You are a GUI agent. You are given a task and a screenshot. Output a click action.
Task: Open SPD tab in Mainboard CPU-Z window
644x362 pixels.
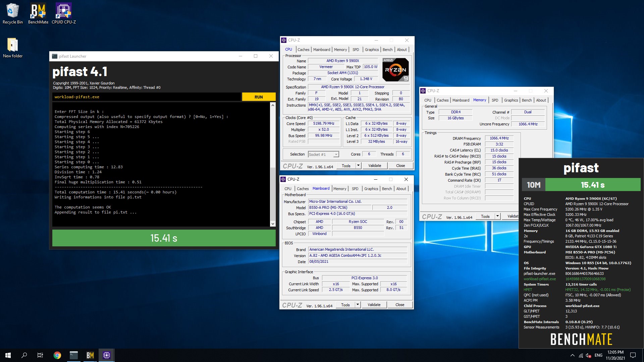coord(355,189)
